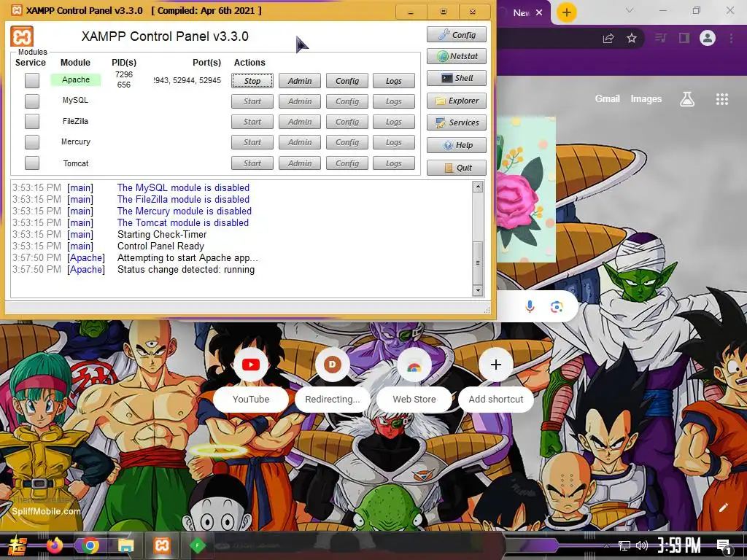Open File Explorer from the taskbar
Screen dimensions: 747x560
[x=125, y=545]
